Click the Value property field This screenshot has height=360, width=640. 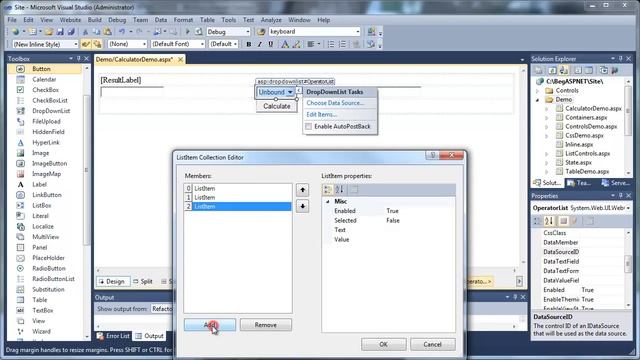(x=420, y=240)
